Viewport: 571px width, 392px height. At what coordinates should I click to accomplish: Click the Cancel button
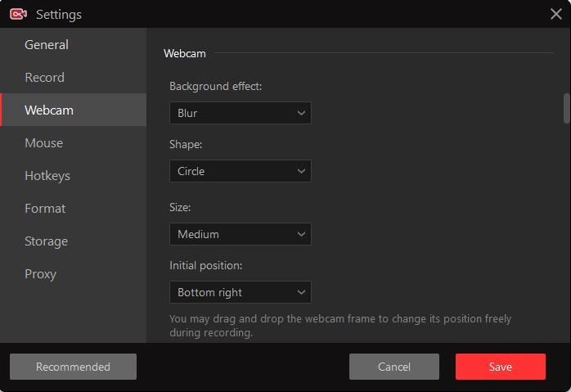(393, 367)
